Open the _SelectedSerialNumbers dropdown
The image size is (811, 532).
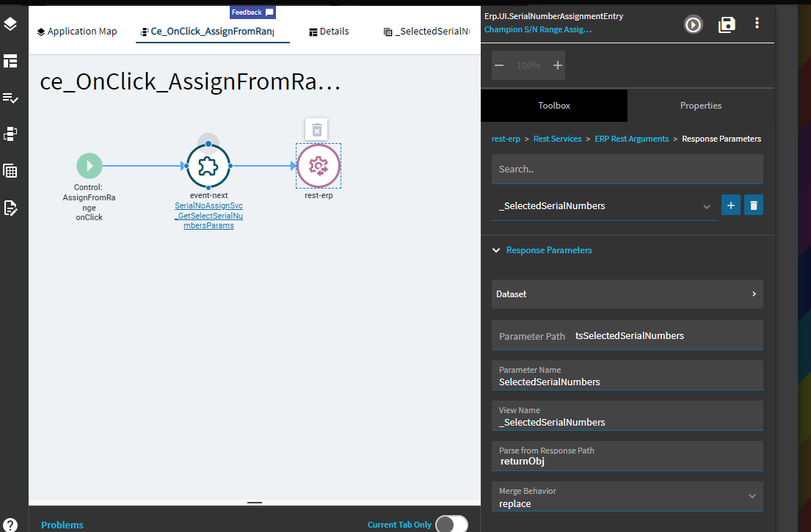tap(605, 205)
